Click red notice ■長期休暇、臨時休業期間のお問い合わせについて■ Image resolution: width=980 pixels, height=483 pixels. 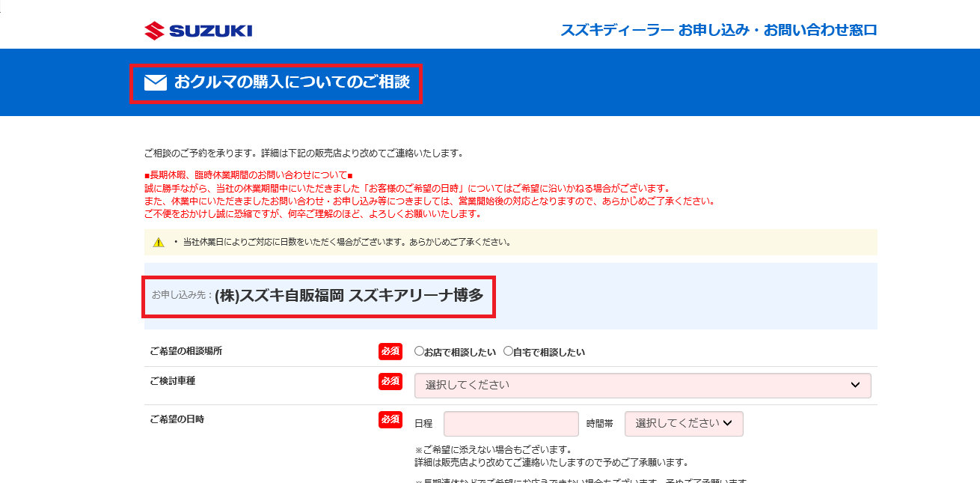coord(248,175)
